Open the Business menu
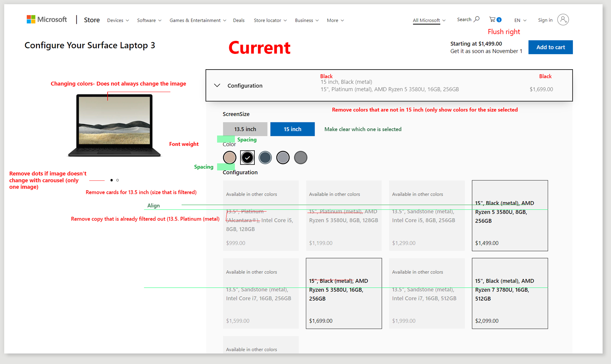The width and height of the screenshot is (611, 364). click(x=307, y=20)
